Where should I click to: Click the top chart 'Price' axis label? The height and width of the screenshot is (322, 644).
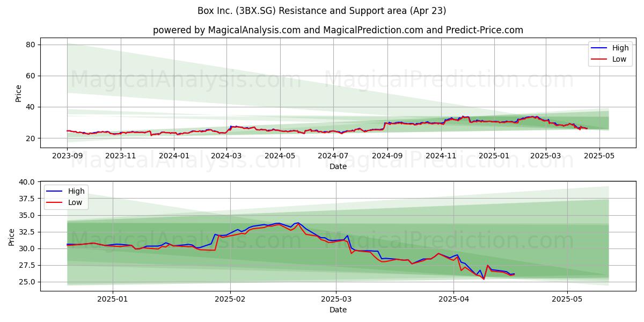[x=19, y=93]
